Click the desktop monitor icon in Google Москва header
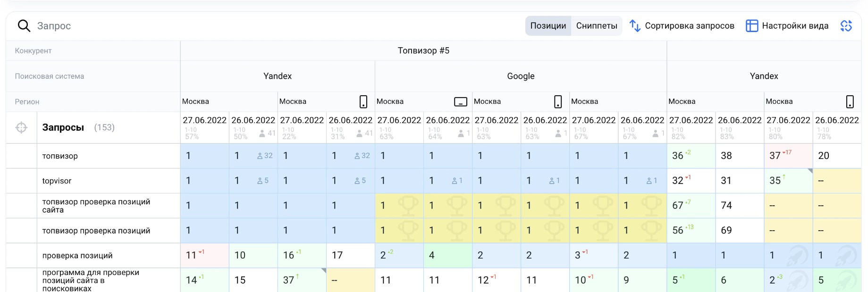This screenshot has height=292, width=868. (x=461, y=101)
